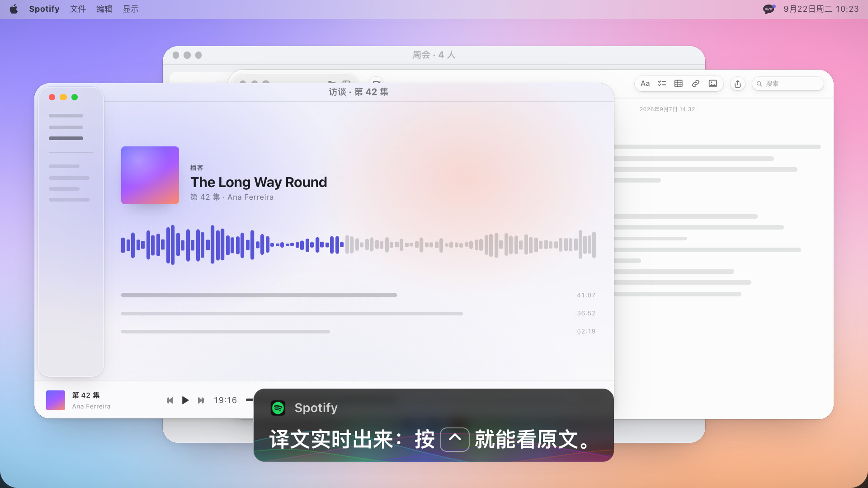The width and height of the screenshot is (868, 488).
Task: Open the 显示 menu
Action: coord(131,9)
